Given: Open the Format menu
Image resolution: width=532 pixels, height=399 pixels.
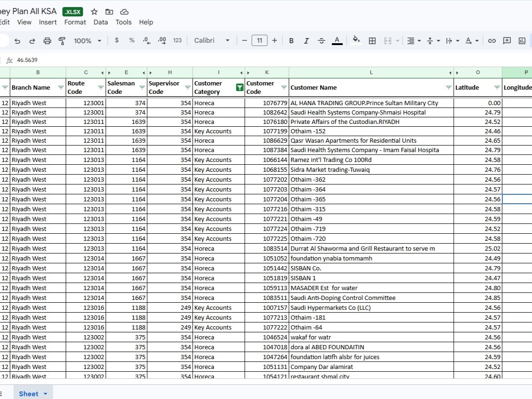Looking at the screenshot, I should coord(75,22).
